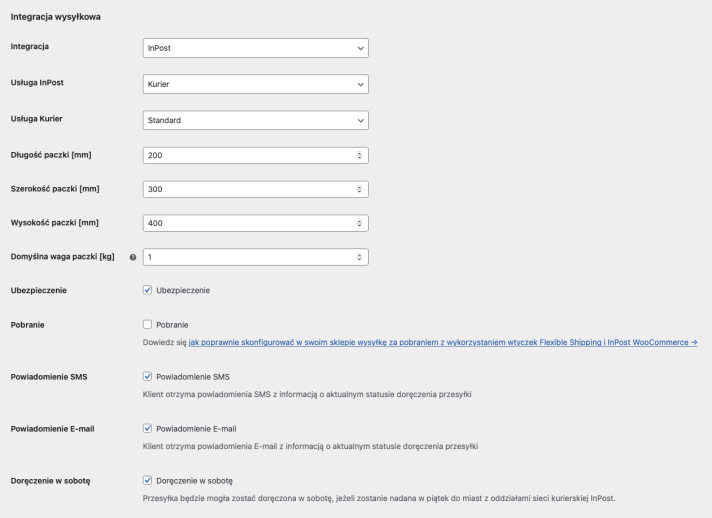Open the Usługa Kurier dropdown set to Standard

click(x=256, y=120)
